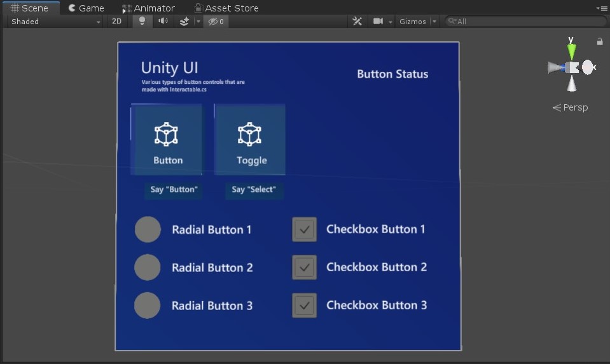Toggle hidden objects visibility icon
This screenshot has height=364, width=610.
tap(216, 22)
